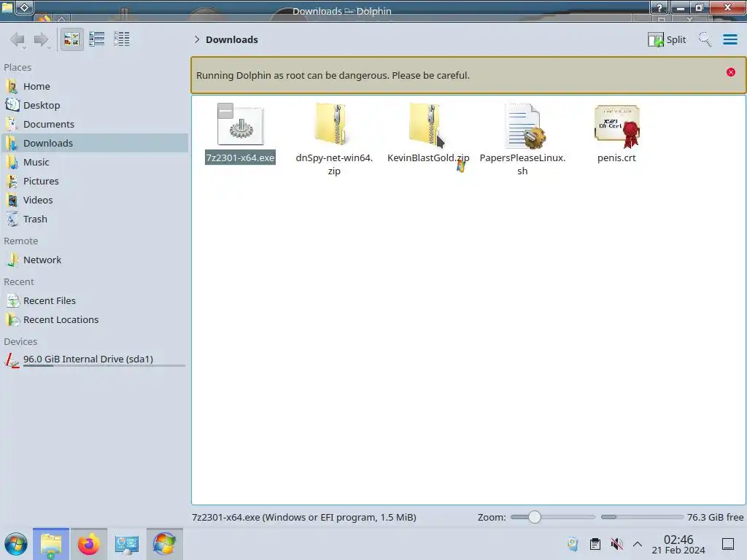Click the Dolphin file manager taskbar icon
The width and height of the screenshot is (747, 560).
(51, 544)
